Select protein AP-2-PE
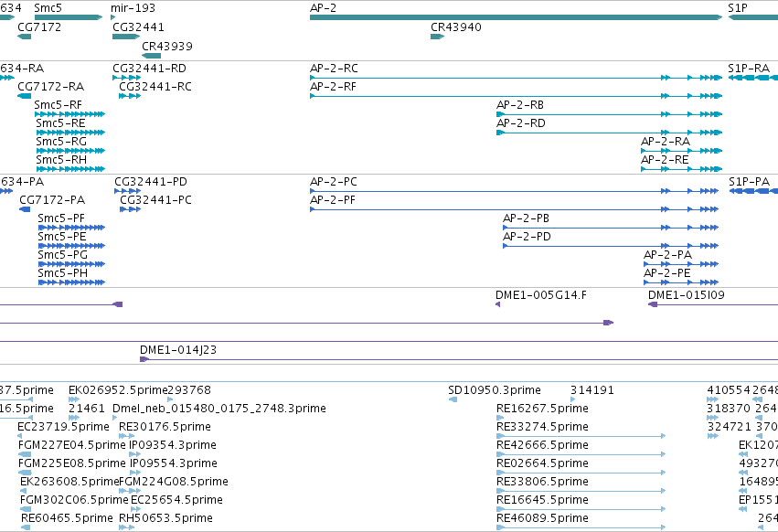This screenshot has height=532, width=778. (x=681, y=282)
